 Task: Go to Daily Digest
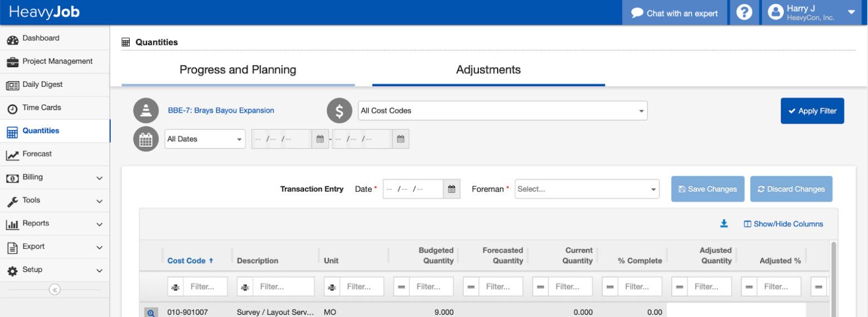[x=55, y=85]
